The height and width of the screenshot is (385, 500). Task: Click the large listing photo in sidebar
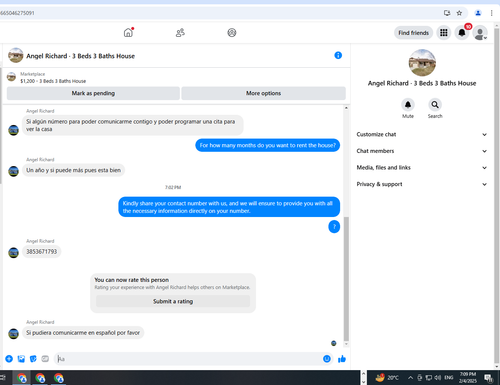pyautogui.click(x=422, y=63)
